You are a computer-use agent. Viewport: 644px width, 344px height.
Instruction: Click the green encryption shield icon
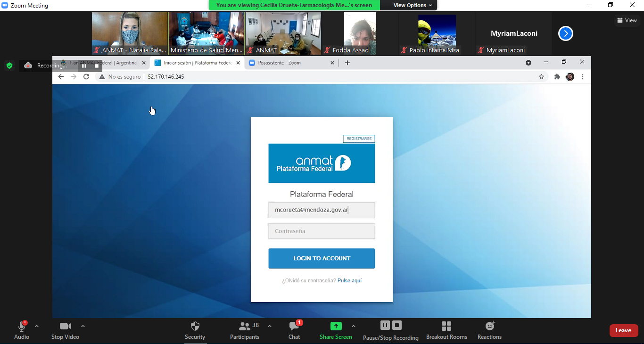pyautogui.click(x=9, y=66)
